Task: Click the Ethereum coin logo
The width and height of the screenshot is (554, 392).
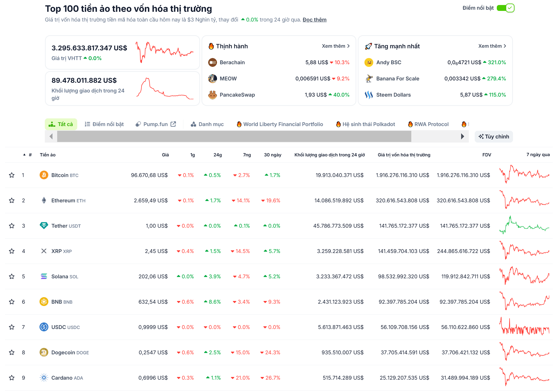Action: pos(44,200)
